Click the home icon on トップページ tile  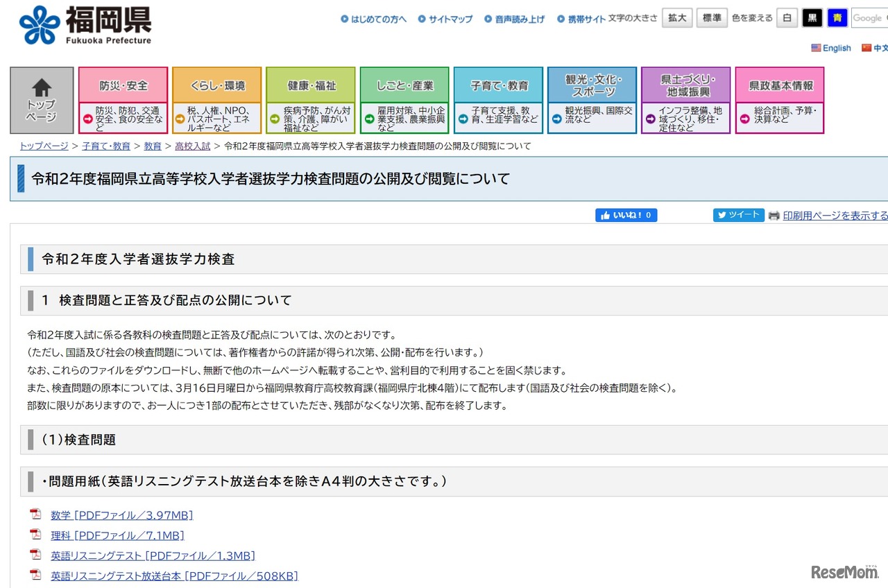tap(42, 88)
